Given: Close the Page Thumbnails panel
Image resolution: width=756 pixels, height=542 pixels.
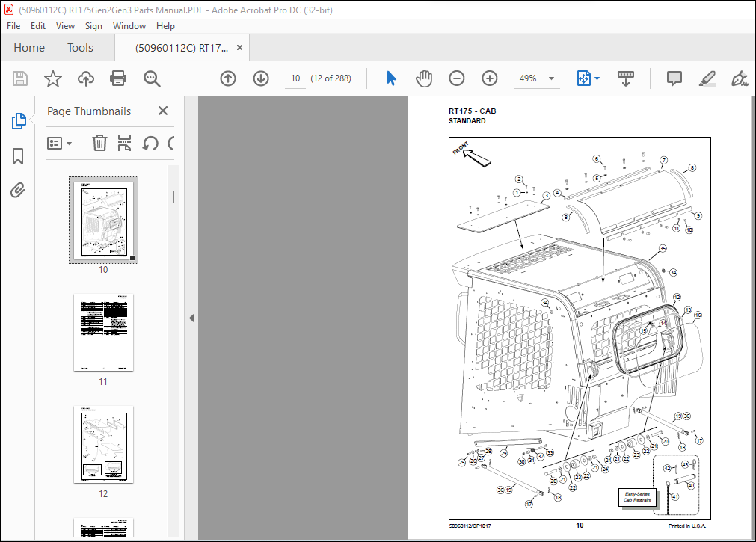Looking at the screenshot, I should [x=163, y=111].
